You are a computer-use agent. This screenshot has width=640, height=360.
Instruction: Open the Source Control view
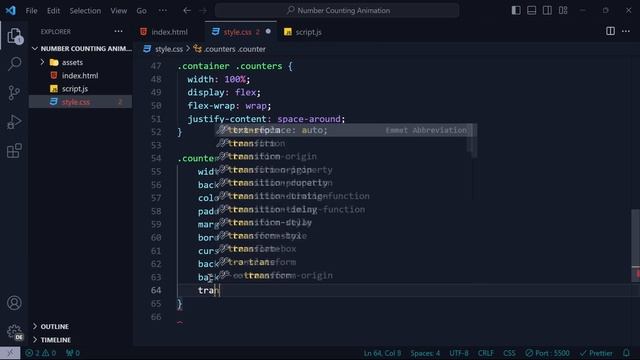pos(14,93)
